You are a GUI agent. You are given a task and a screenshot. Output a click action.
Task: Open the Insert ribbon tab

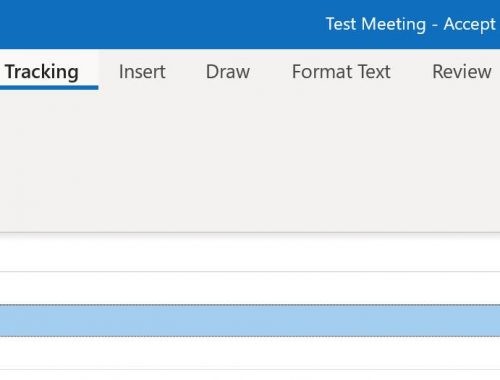click(x=142, y=71)
